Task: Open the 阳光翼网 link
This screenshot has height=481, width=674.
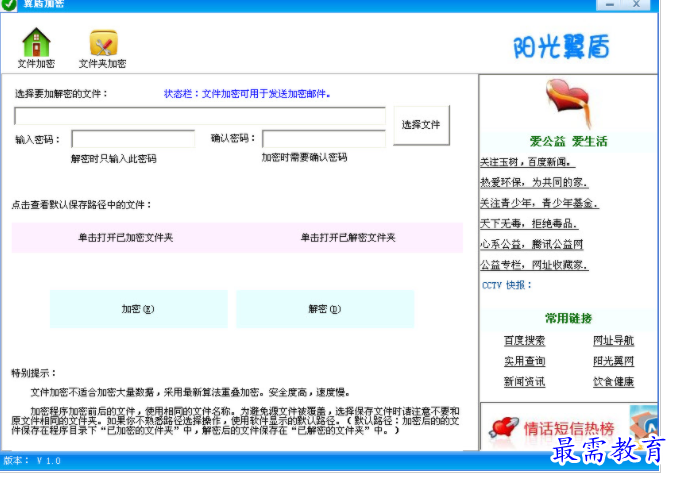Action: [x=613, y=361]
